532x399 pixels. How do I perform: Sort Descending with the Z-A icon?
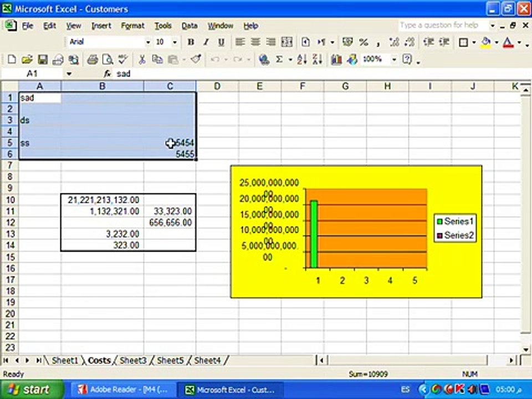317,59
